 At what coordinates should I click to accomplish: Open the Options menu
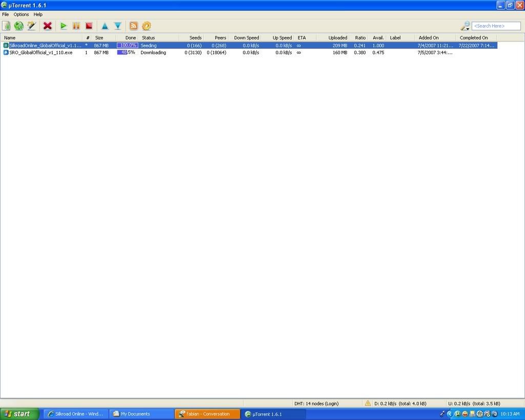pos(21,14)
